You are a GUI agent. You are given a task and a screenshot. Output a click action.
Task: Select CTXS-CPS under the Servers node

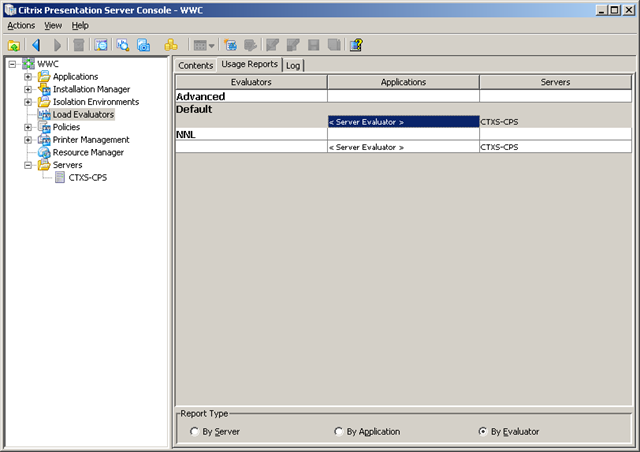88,178
